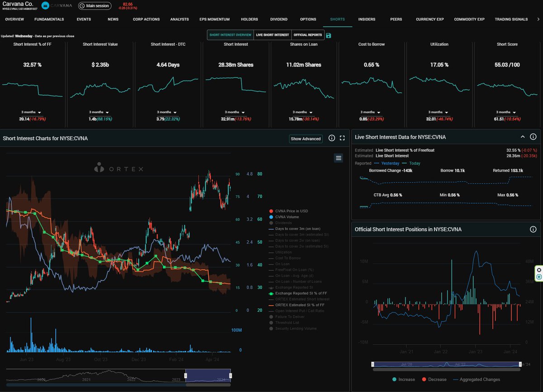
Task: Open info for Official Short Interest Positions
Action: pos(533,229)
